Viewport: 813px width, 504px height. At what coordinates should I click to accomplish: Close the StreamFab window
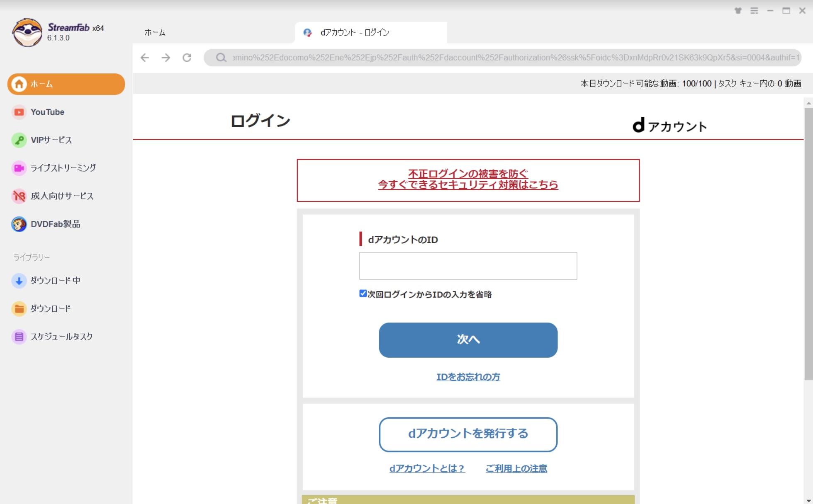802,11
